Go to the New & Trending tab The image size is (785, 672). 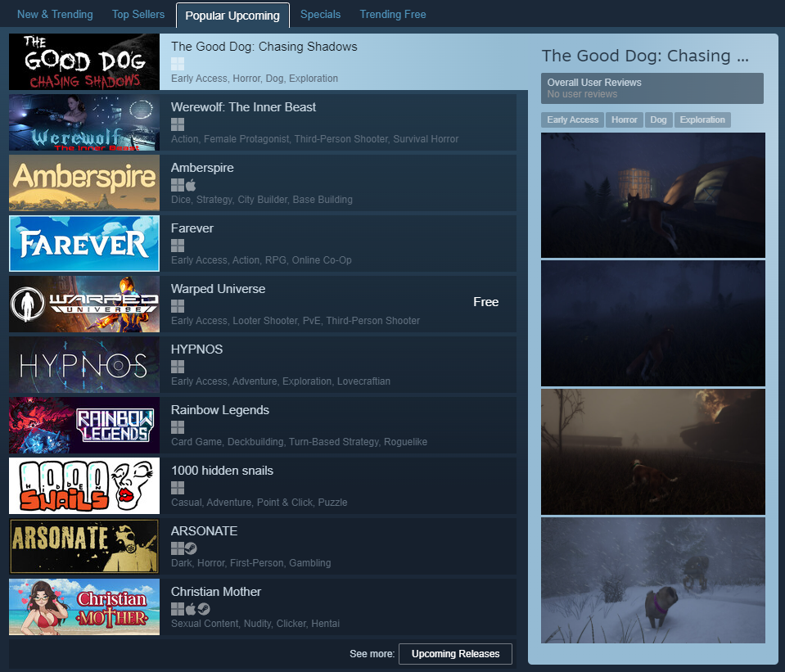point(55,15)
